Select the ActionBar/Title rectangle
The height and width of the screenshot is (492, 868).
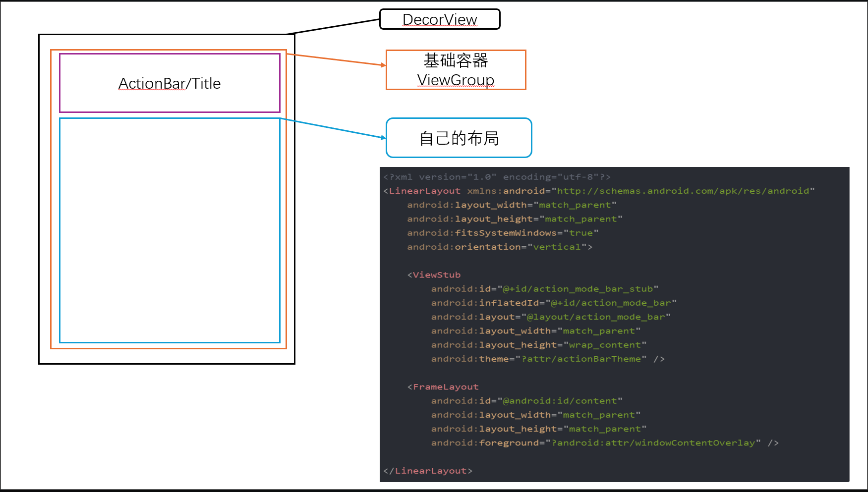click(x=169, y=83)
